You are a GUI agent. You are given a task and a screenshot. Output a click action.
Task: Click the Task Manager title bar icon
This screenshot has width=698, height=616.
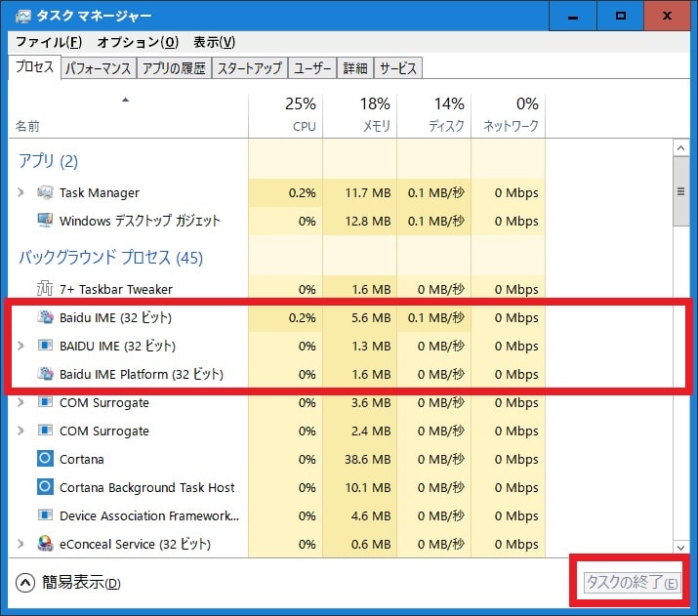coord(22,17)
